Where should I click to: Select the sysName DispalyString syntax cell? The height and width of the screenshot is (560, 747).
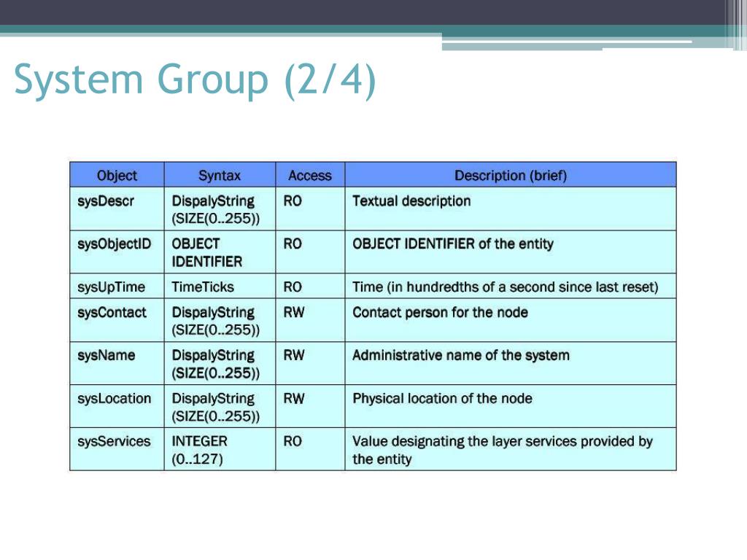point(220,363)
